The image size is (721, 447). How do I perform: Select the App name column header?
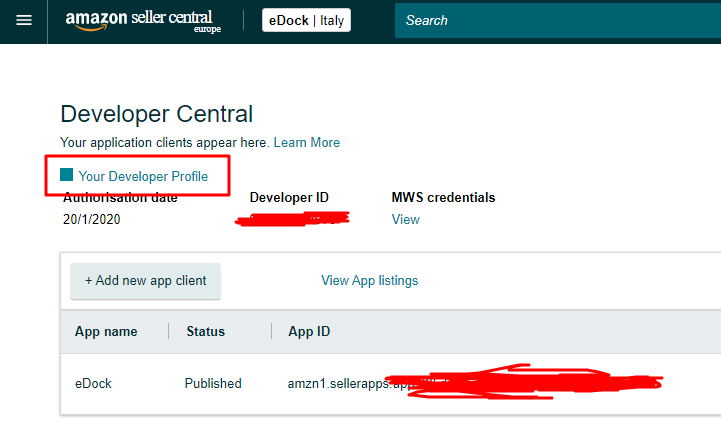(106, 332)
